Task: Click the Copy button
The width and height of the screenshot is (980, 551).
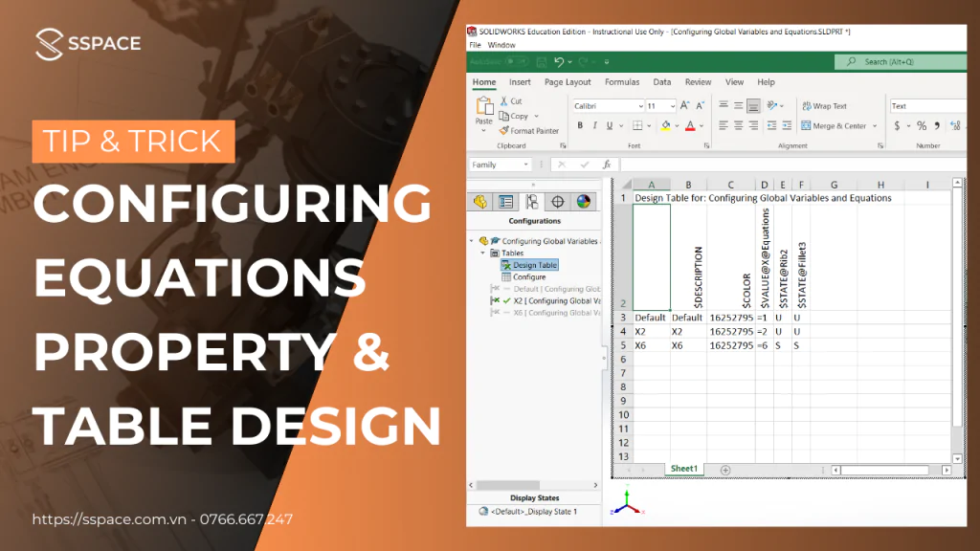Action: (x=514, y=116)
